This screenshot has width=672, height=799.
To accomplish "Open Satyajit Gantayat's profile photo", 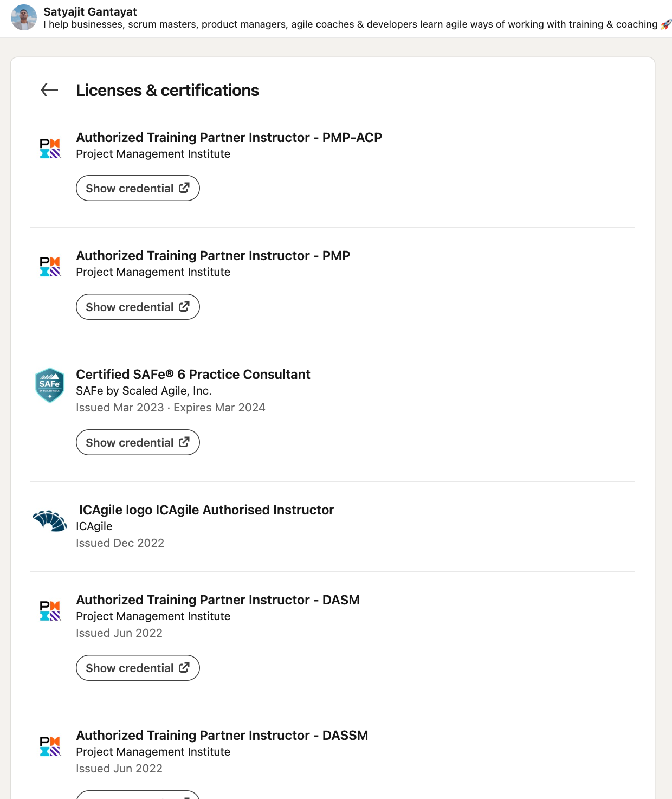I will pos(24,17).
